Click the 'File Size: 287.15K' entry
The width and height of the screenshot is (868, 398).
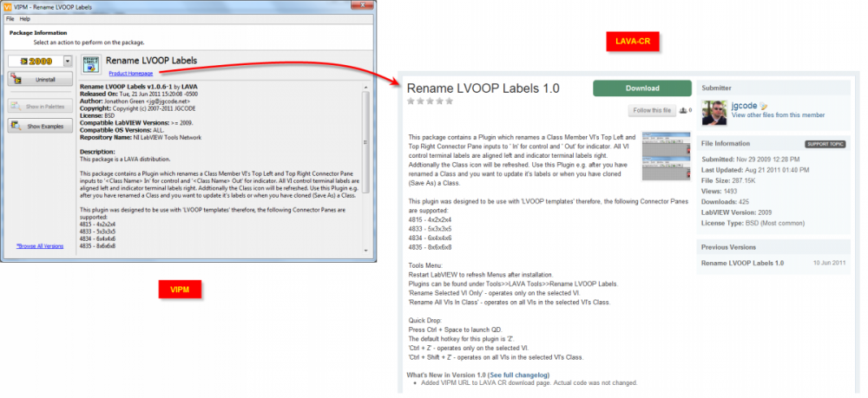pos(728,179)
